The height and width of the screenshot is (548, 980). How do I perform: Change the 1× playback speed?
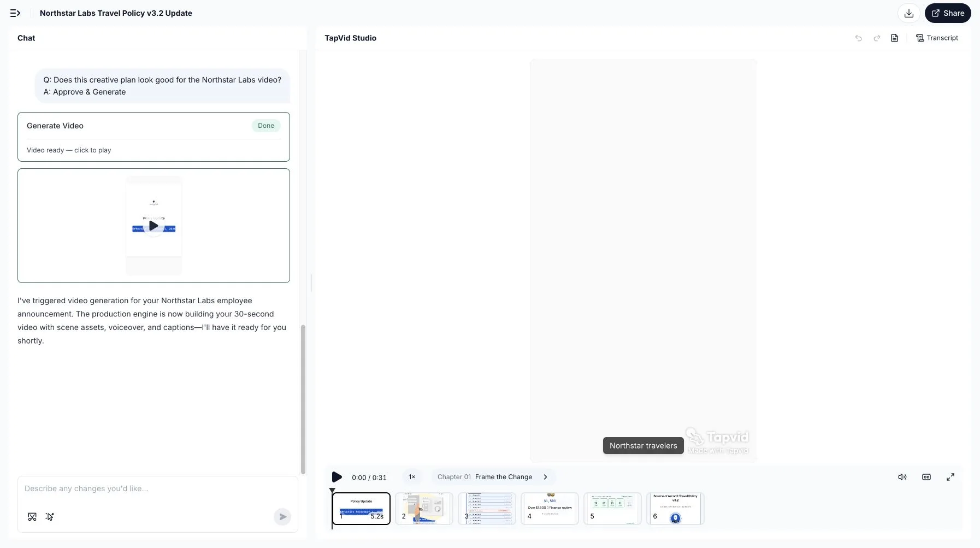pos(412,477)
